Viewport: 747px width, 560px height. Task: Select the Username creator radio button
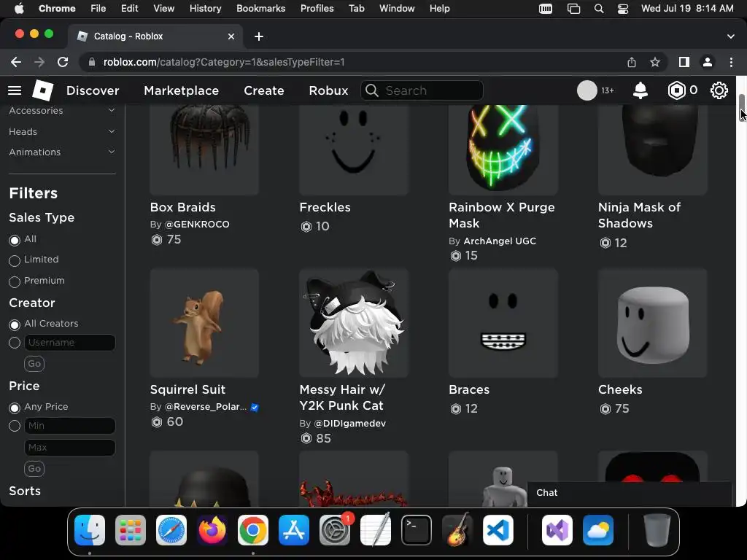[15, 343]
